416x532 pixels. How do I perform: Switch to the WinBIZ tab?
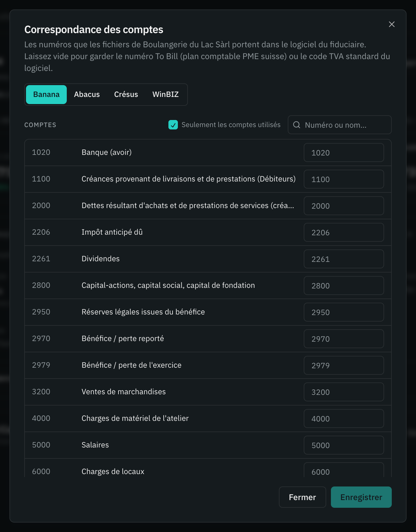165,95
